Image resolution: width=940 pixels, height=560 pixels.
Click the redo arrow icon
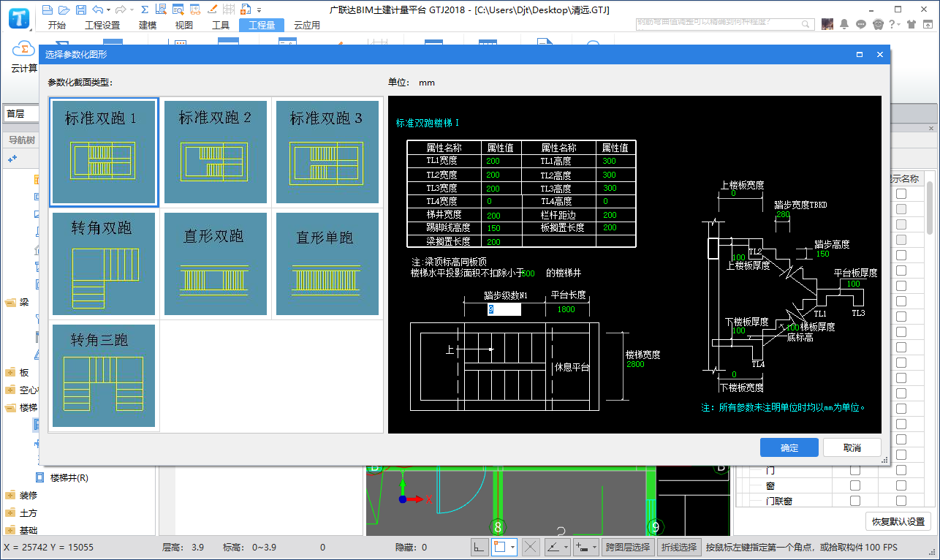coord(121,10)
